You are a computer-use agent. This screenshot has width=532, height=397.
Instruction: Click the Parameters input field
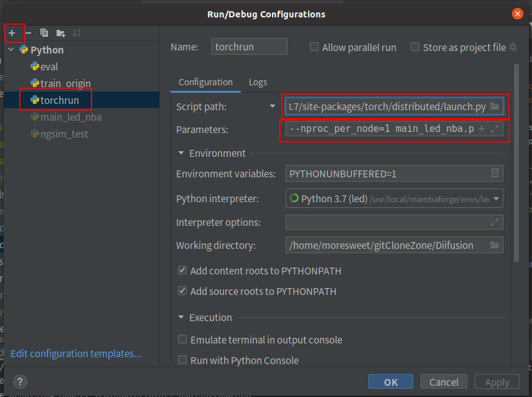(394, 129)
